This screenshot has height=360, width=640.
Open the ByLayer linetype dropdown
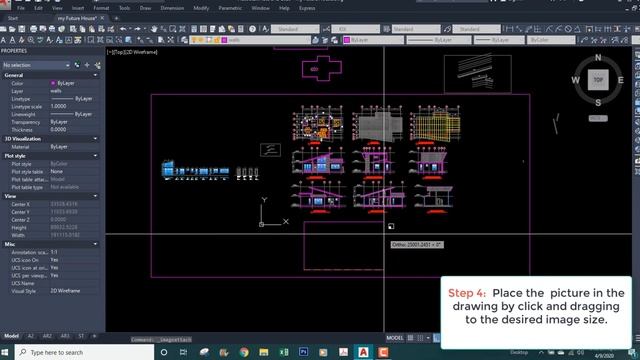click(438, 40)
